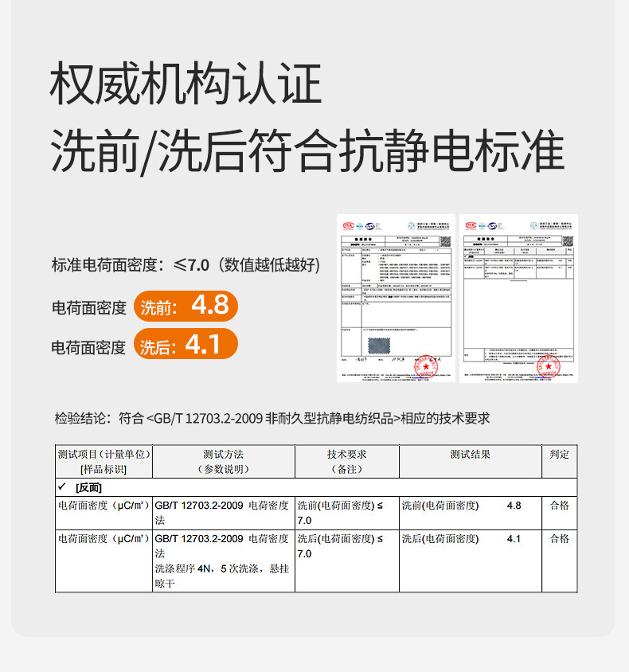
Task: Click the QR code on the left certificate
Action: point(446,241)
